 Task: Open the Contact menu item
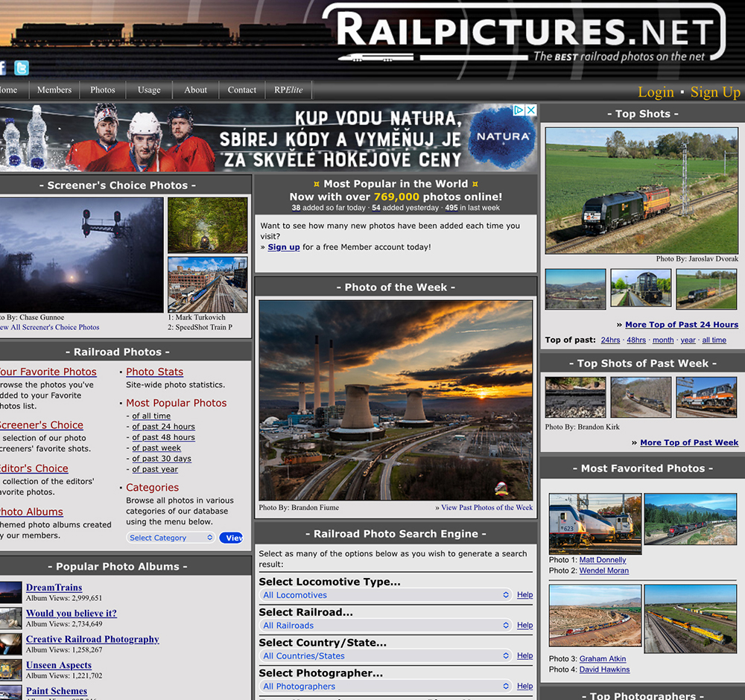pos(242,90)
